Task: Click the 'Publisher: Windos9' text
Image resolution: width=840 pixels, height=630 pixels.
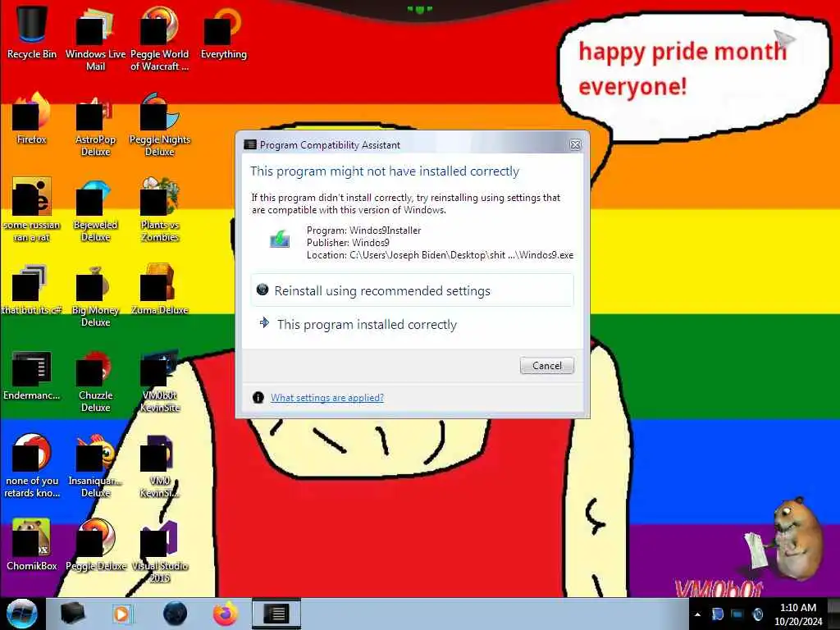Action: pyautogui.click(x=348, y=243)
